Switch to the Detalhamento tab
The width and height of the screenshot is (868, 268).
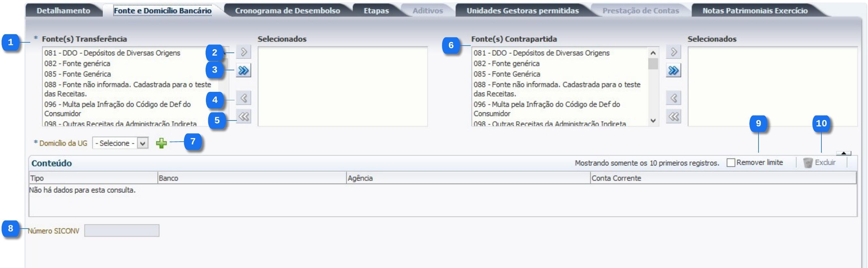(x=63, y=11)
